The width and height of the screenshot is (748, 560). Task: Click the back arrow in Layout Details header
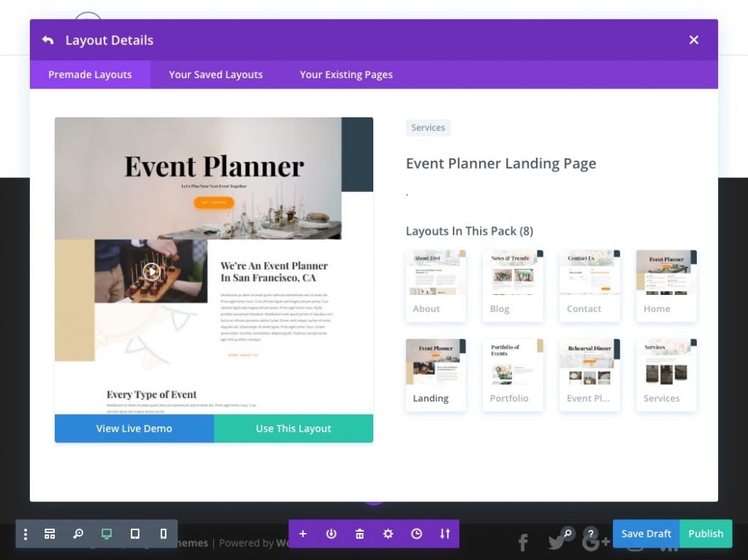click(47, 40)
